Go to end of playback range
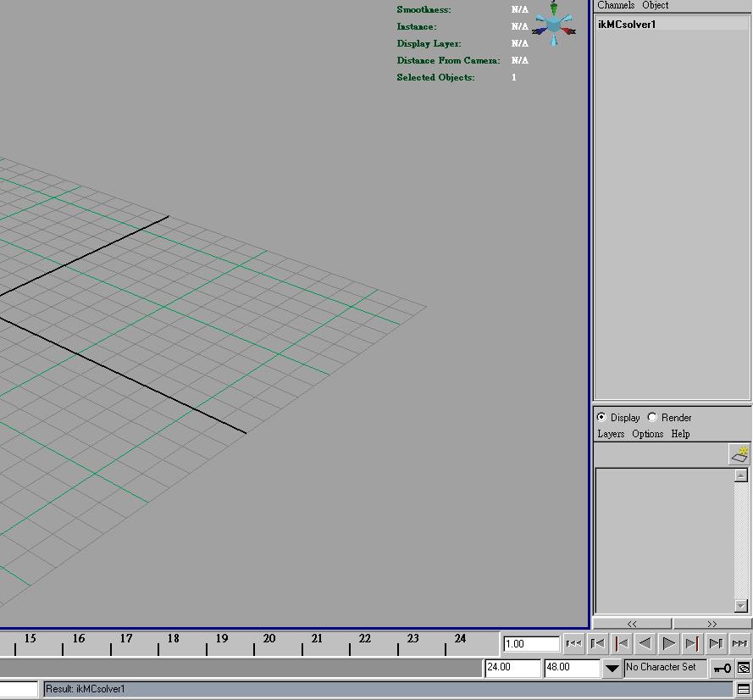Viewport: 753px width, 700px height. pos(739,643)
